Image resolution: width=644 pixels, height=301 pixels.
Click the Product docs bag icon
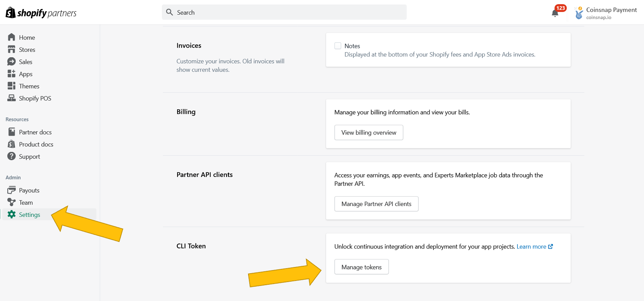tap(12, 144)
